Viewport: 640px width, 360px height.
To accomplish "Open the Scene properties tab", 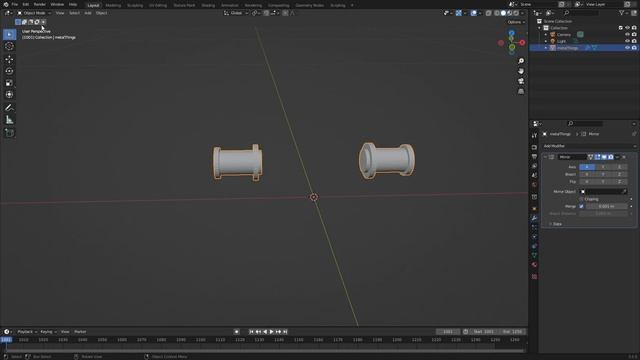I will (534, 176).
